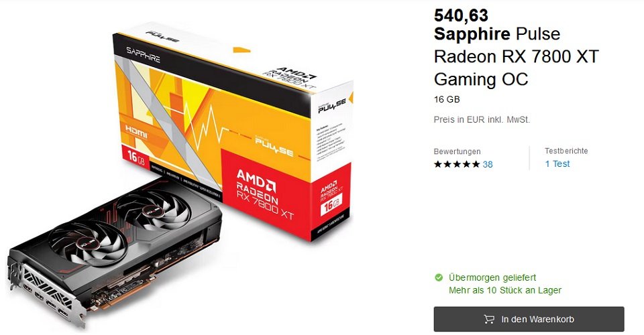Click the Mehr als 10 Stück an Lager text
This screenshot has width=644, height=335.
(x=504, y=290)
